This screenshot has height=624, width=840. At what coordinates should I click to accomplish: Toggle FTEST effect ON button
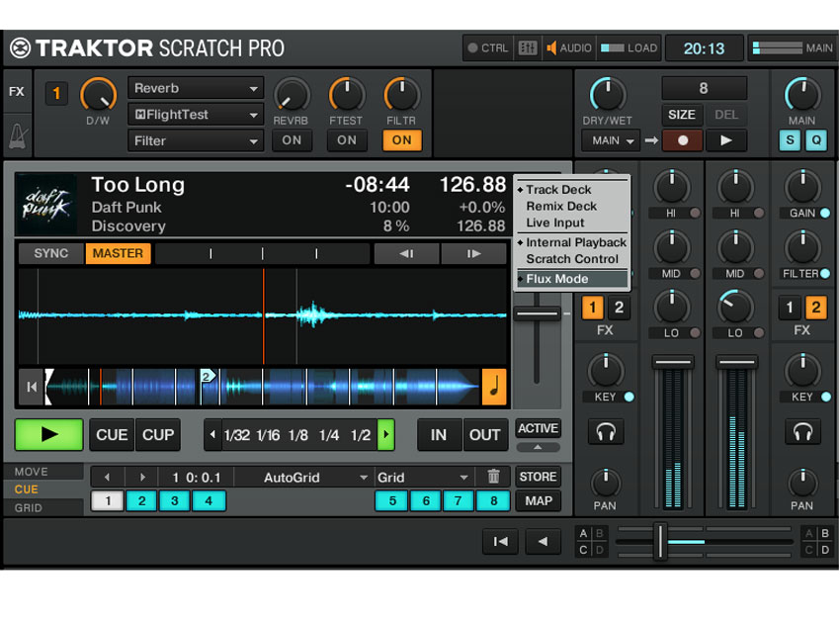(347, 140)
